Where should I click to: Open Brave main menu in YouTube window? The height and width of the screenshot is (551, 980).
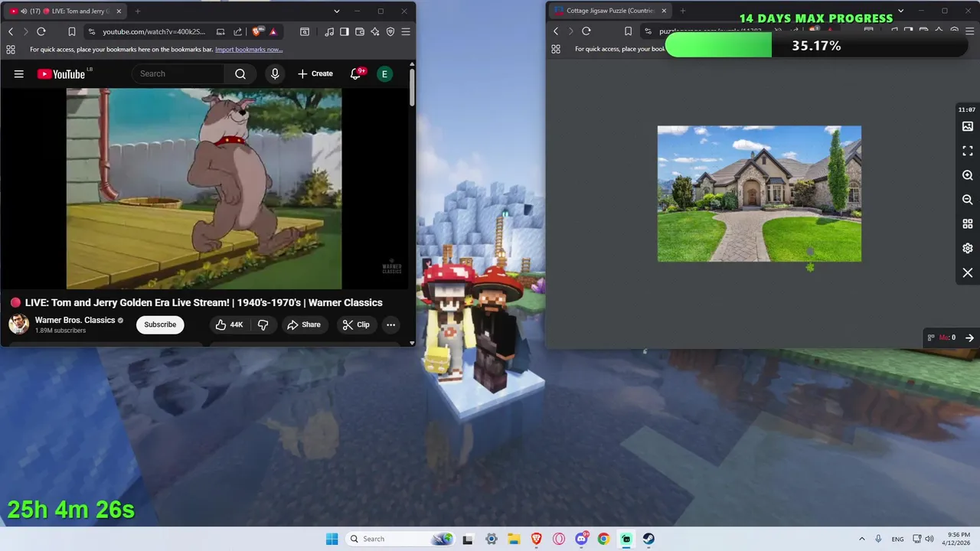406,31
